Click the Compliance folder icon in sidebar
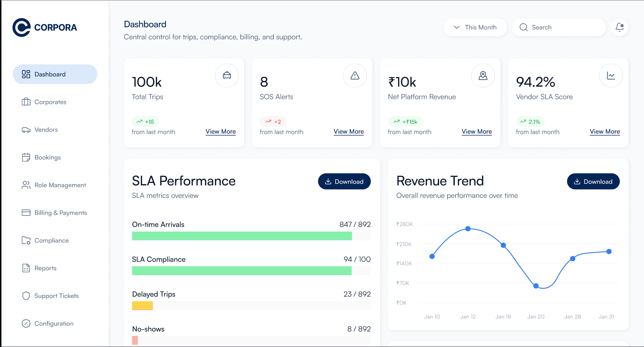Screen dimensions: 644x347 [26, 241]
